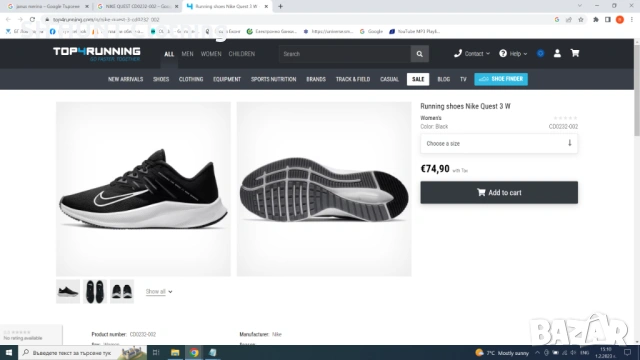This screenshot has width=640, height=360.
Task: Click the SALE button
Action: pyautogui.click(x=418, y=79)
